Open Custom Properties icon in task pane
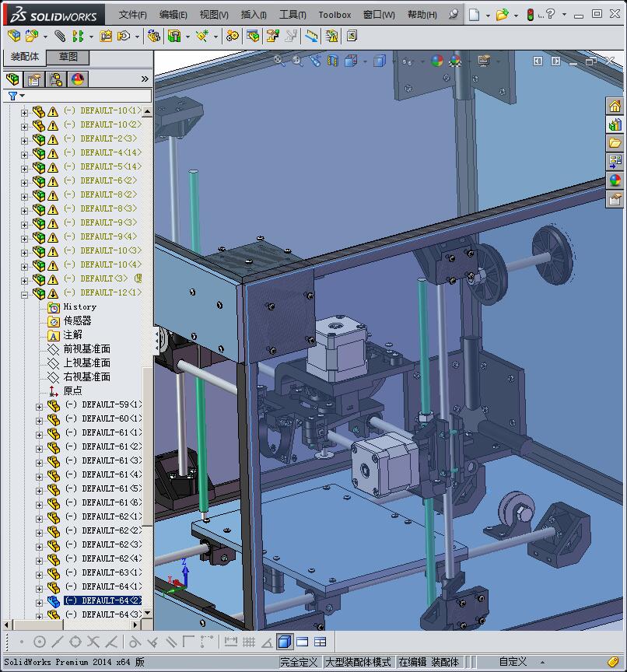Viewport: 627px width, 672px height. tap(615, 199)
